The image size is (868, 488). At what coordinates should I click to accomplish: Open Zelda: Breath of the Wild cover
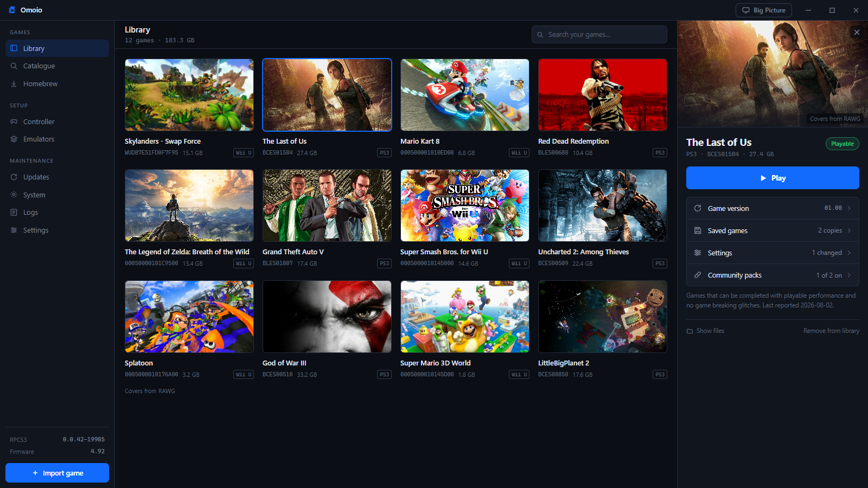pos(189,206)
